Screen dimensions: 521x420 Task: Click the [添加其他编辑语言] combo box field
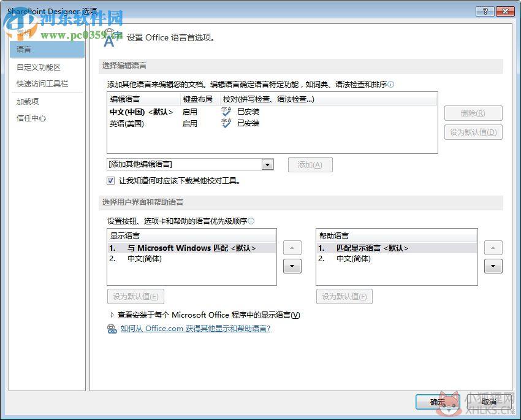(x=190, y=164)
